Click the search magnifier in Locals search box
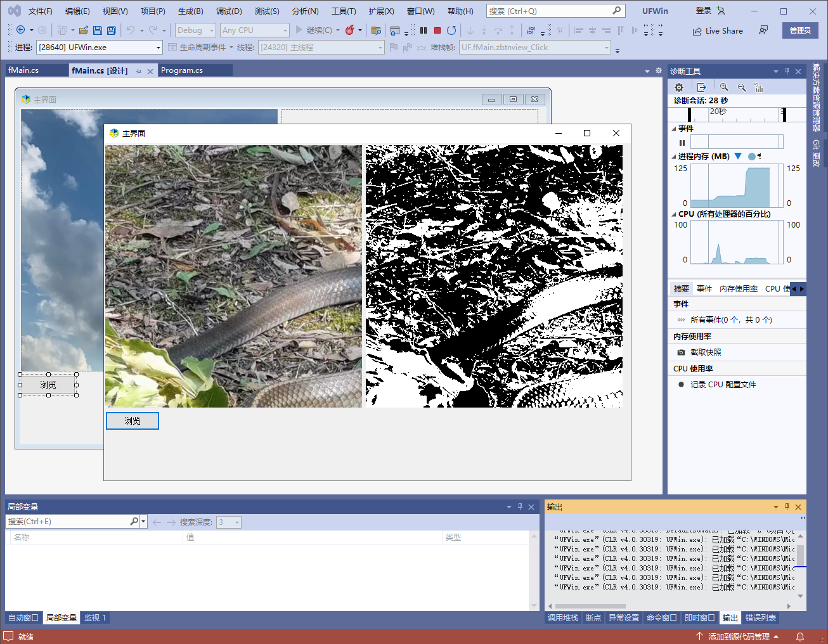 click(x=134, y=522)
